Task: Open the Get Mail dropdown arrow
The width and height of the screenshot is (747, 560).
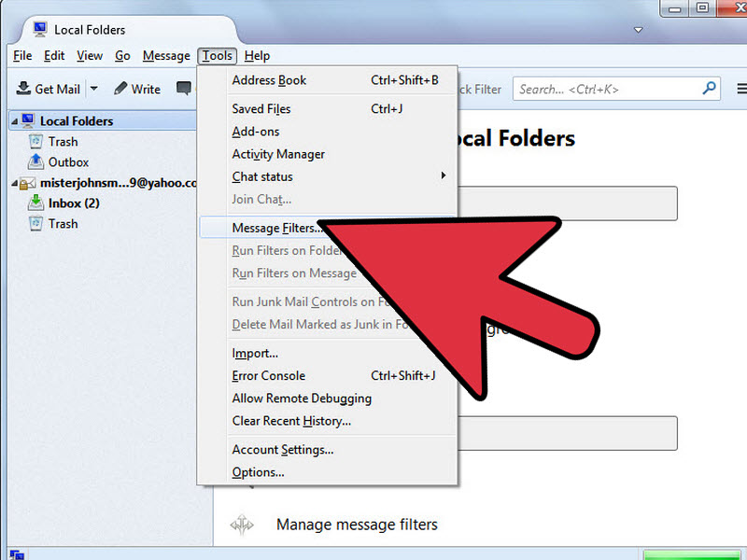Action: point(94,88)
